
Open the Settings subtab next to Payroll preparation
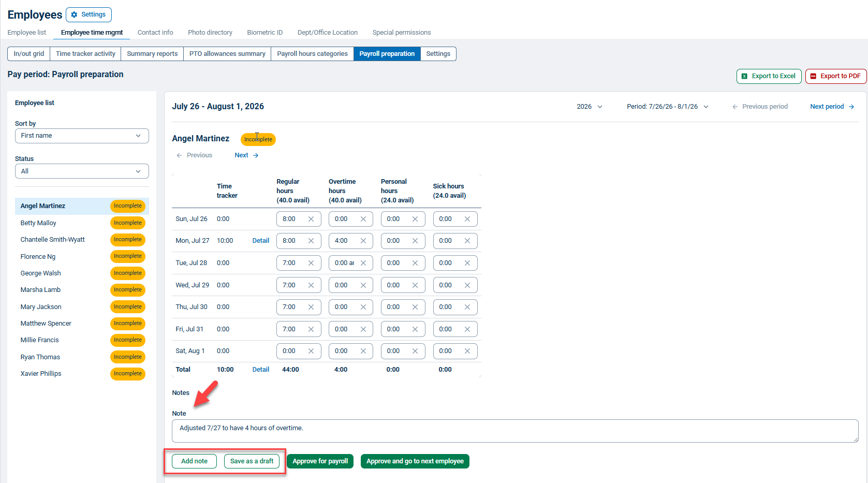coord(438,54)
